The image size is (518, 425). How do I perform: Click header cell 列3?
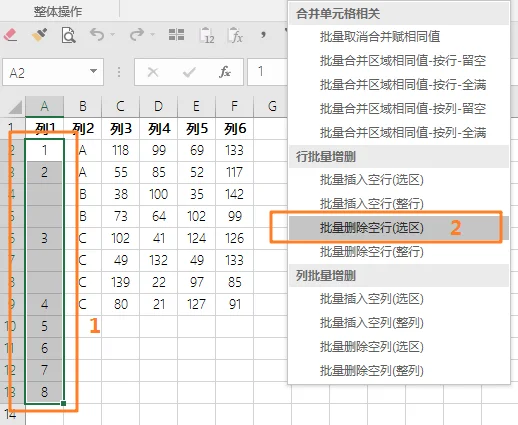coord(120,128)
